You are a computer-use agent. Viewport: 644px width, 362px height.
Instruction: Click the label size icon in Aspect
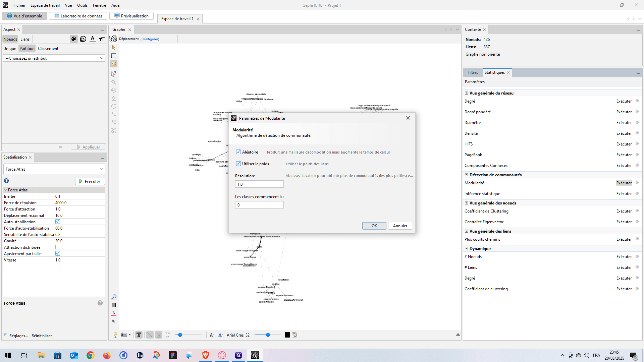point(102,39)
